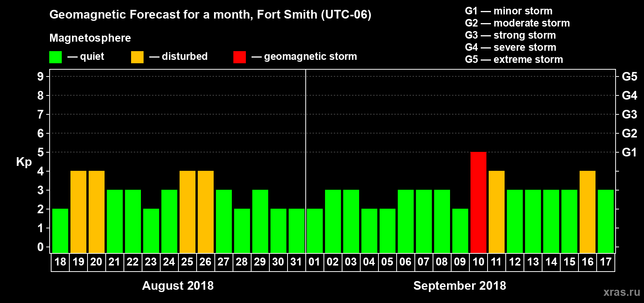This screenshot has width=644, height=303.
Task: Click the September 2018 month label
Action: coord(460,286)
